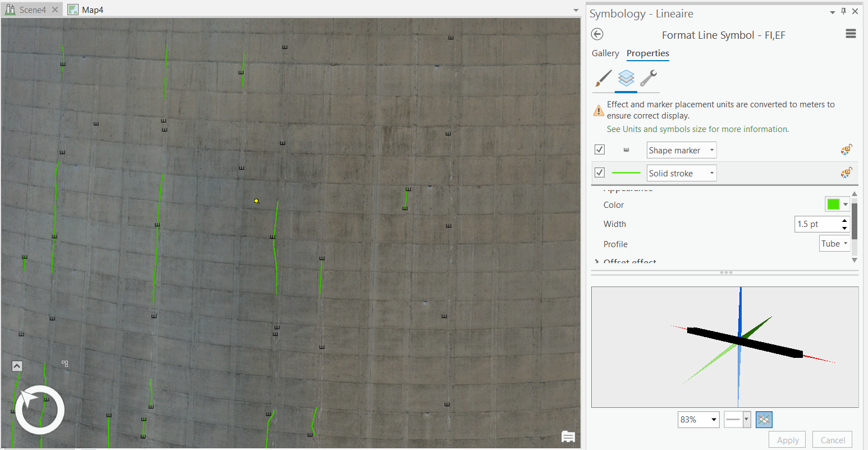This screenshot has height=450, width=868.
Task: Close the Symbology pane
Action: [x=855, y=11]
